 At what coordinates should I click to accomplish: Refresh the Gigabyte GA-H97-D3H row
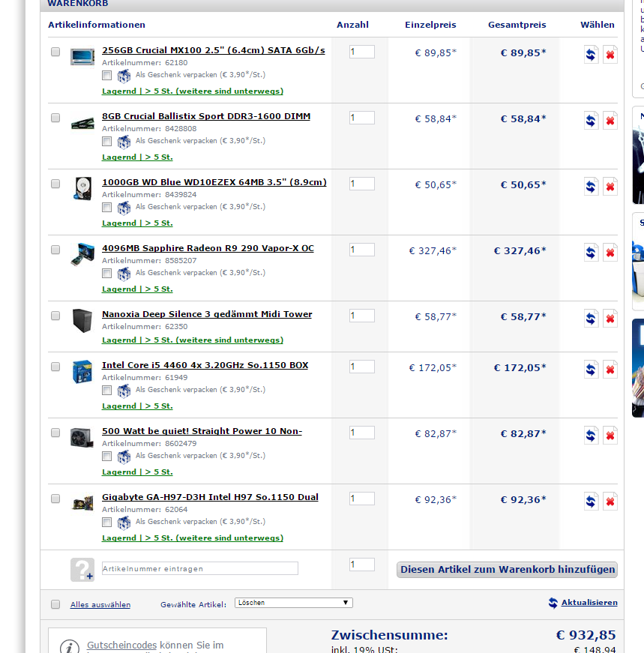[x=591, y=502]
